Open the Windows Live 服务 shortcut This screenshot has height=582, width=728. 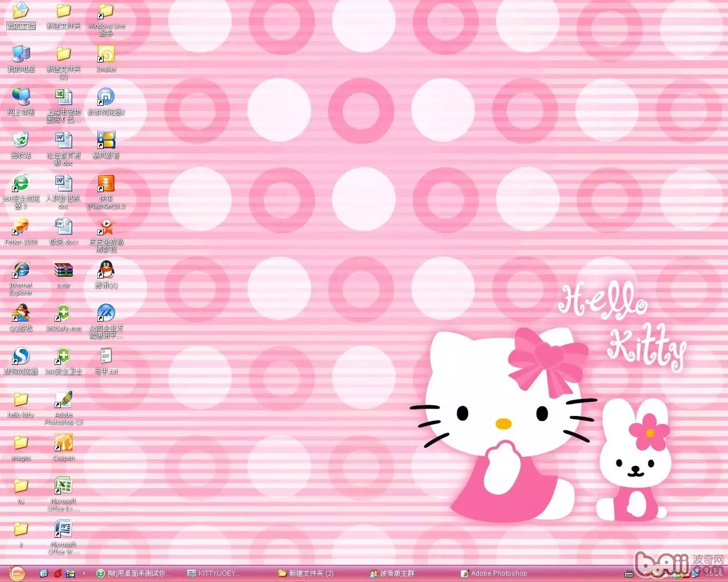(106, 19)
